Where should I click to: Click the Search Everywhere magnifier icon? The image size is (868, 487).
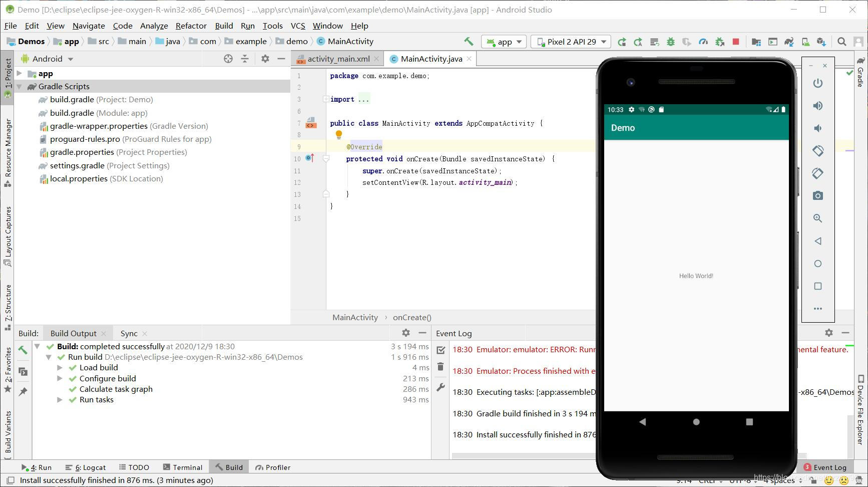pyautogui.click(x=842, y=42)
